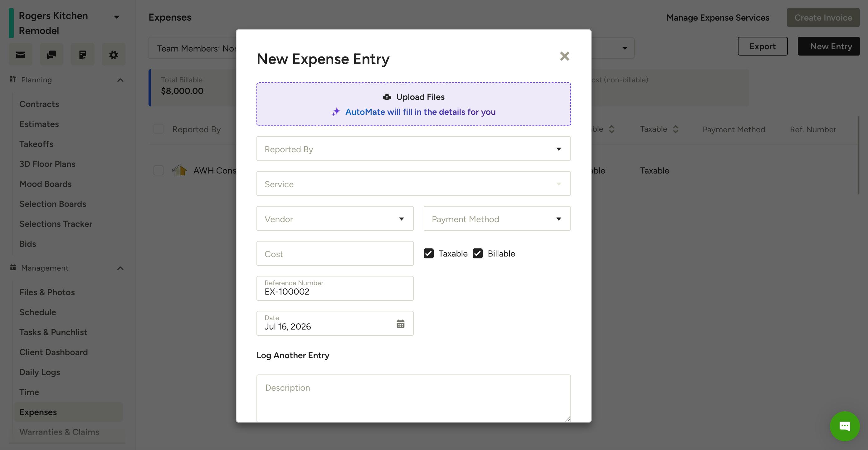Click Upload Files drop zone label
This screenshot has height=450, width=868.
(x=420, y=97)
